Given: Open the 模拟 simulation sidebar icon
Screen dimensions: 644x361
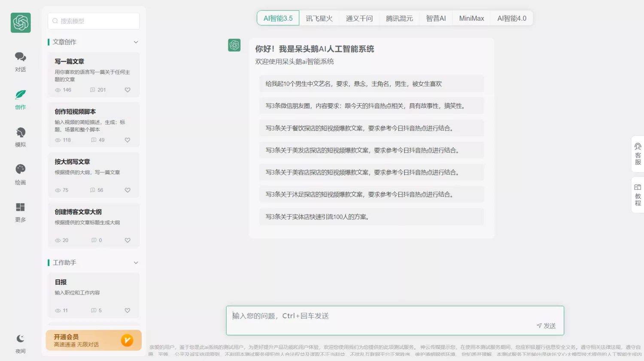Looking at the screenshot, I should click(x=20, y=133).
